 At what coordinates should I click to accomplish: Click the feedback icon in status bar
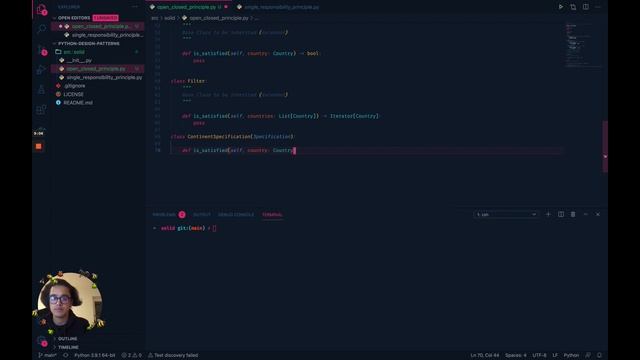588,355
